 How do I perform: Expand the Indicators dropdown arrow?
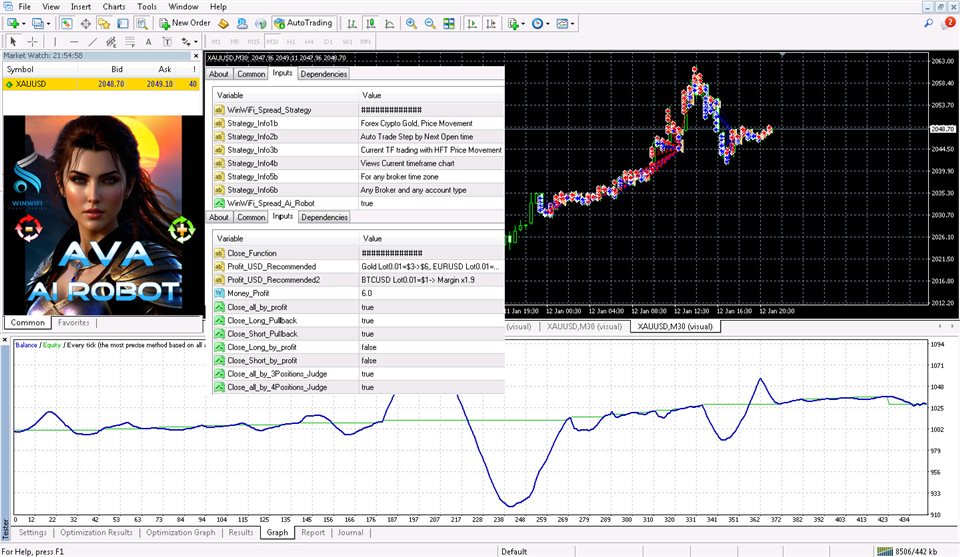tap(523, 24)
